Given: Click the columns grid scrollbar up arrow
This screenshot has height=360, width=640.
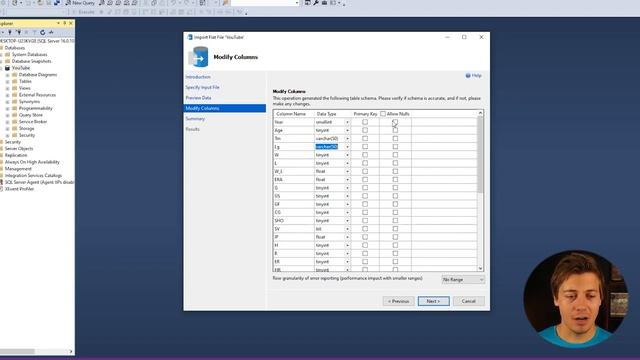Looking at the screenshot, I should point(480,113).
